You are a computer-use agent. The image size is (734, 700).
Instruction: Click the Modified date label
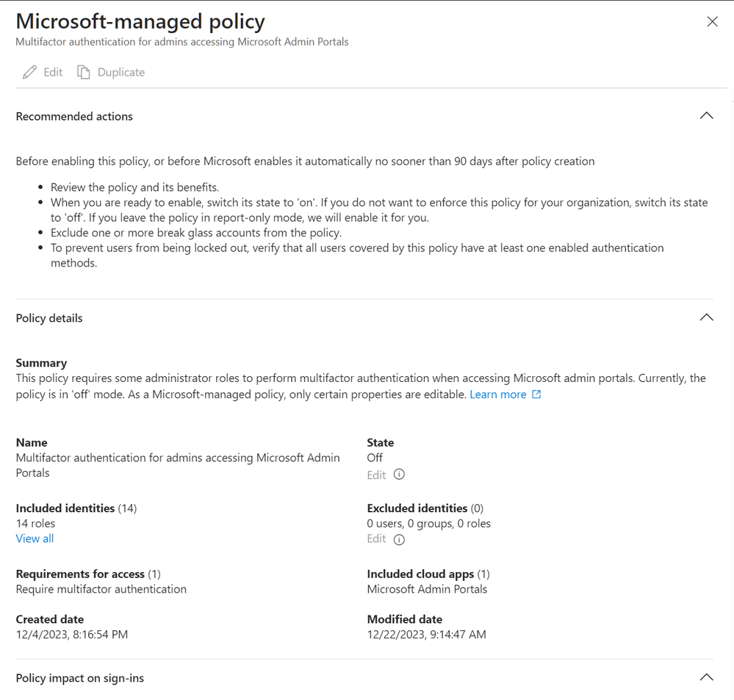coord(404,619)
